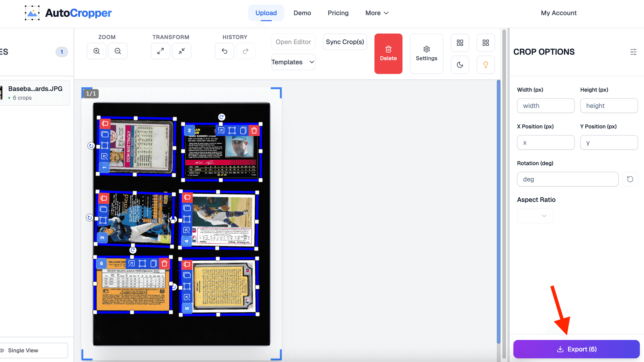Open the Demo page
The image size is (644, 362).
click(x=302, y=13)
